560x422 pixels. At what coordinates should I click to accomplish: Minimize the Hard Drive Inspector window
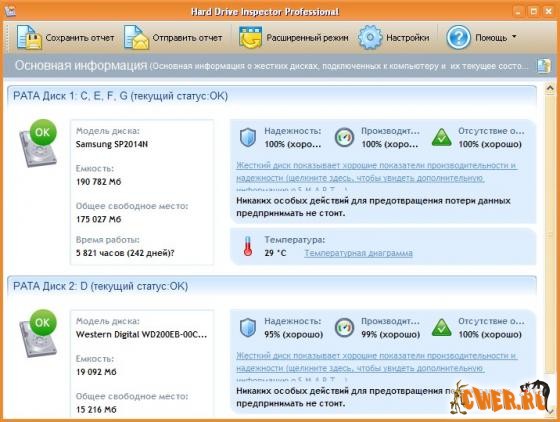[518, 11]
